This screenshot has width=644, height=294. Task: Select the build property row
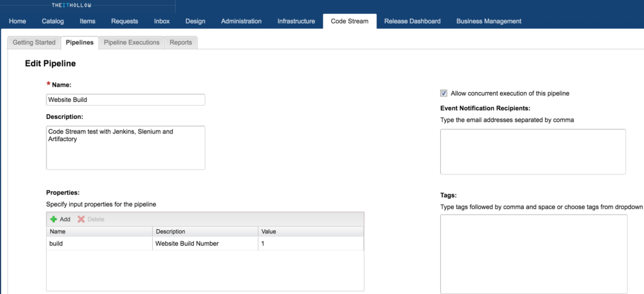pos(99,244)
